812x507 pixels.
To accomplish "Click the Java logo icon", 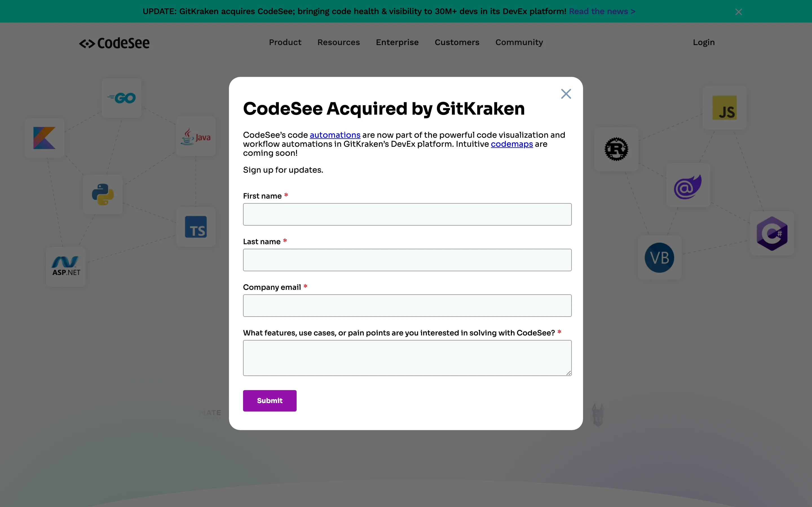I will coord(196,136).
